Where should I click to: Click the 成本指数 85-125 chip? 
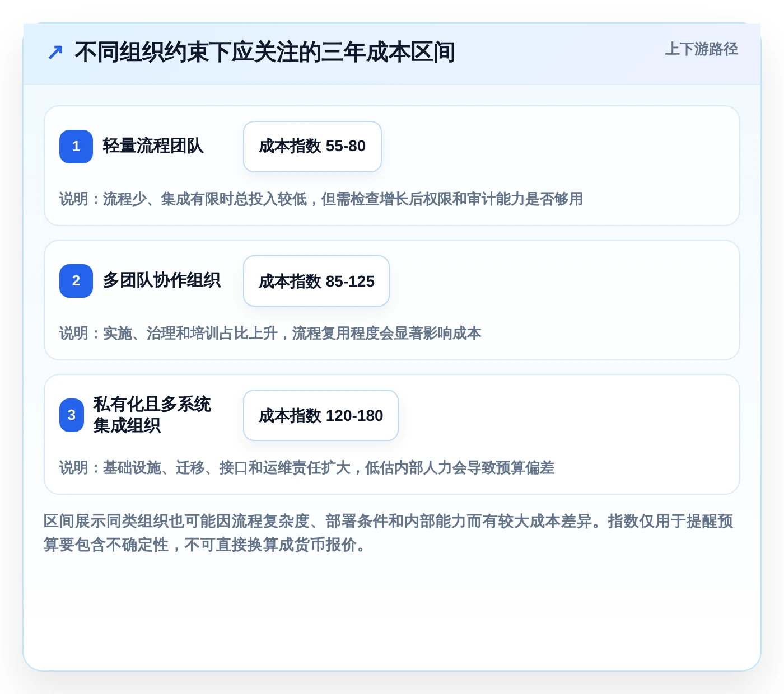click(x=316, y=281)
